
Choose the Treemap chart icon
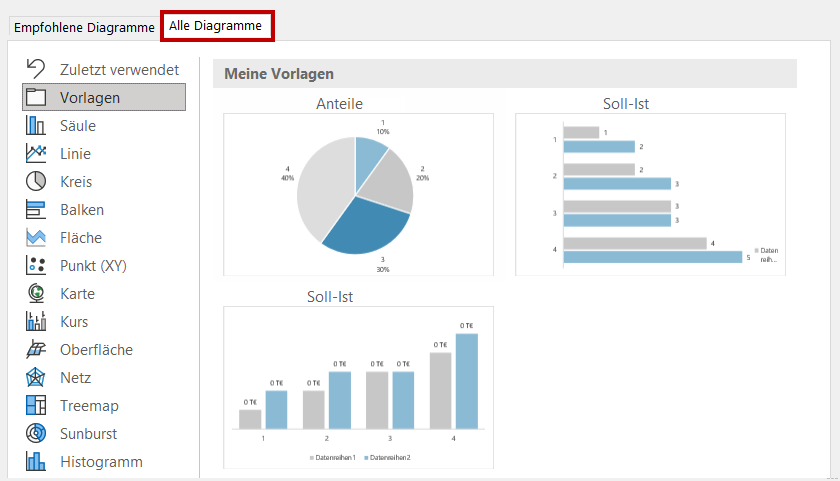[36, 406]
